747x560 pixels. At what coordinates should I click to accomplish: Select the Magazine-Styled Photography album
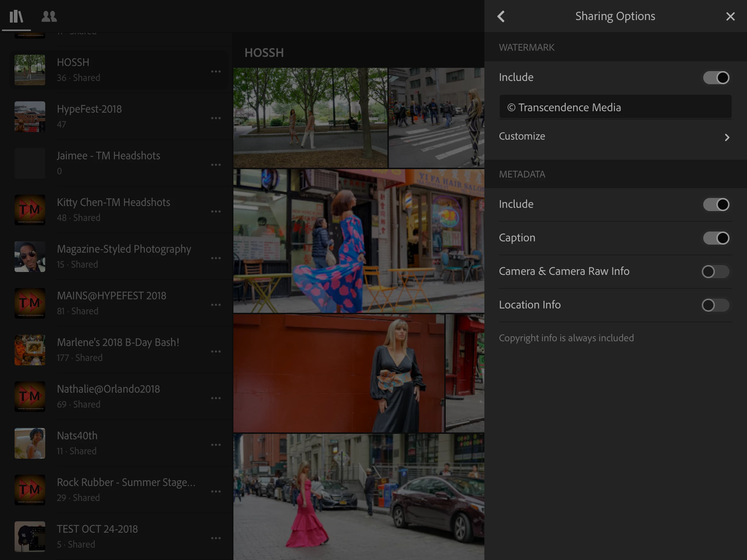(x=124, y=256)
